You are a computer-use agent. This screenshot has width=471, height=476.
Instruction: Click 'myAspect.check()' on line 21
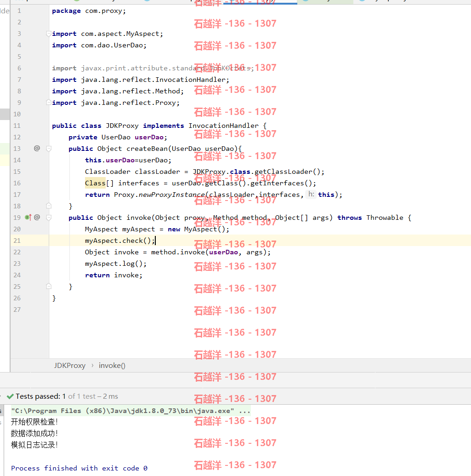(118, 241)
